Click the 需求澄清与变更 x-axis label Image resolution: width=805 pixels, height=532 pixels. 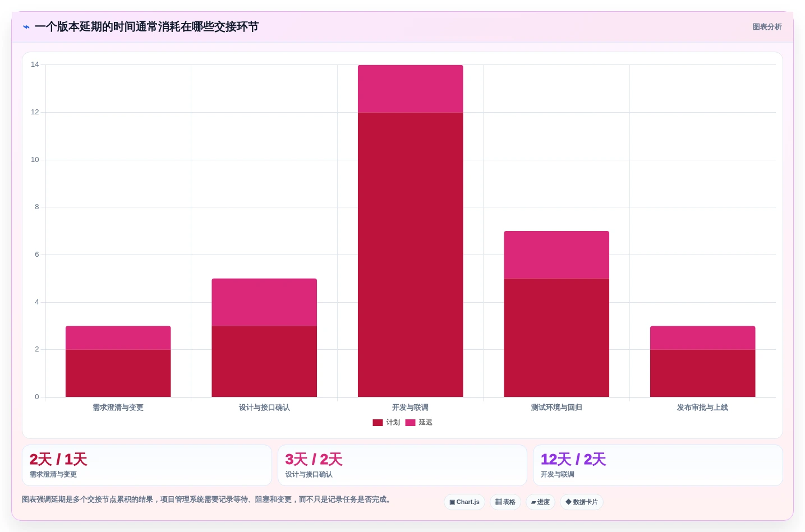118,408
